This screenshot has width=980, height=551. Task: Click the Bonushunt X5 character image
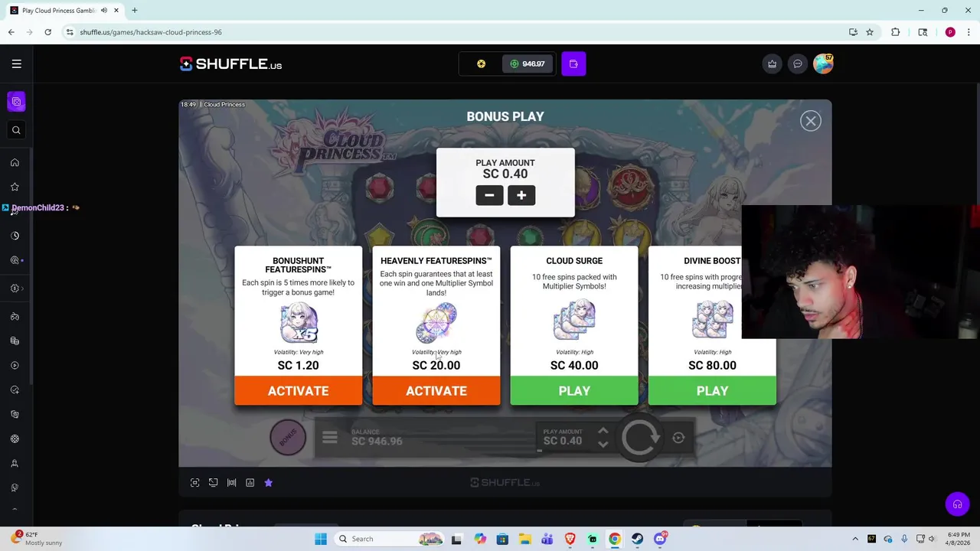pyautogui.click(x=299, y=322)
